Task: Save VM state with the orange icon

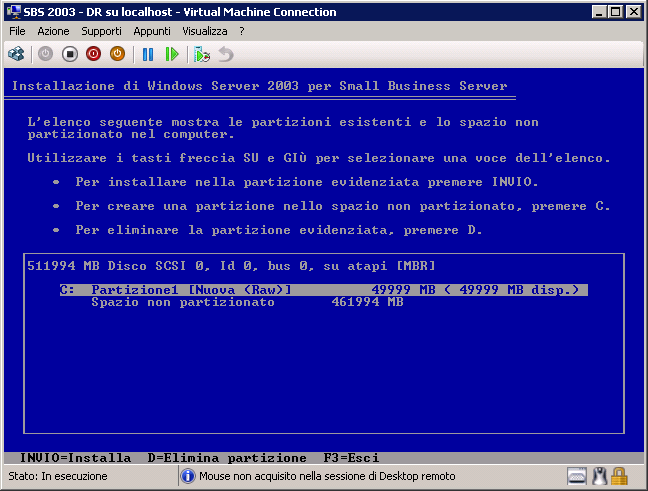Action: (x=117, y=54)
